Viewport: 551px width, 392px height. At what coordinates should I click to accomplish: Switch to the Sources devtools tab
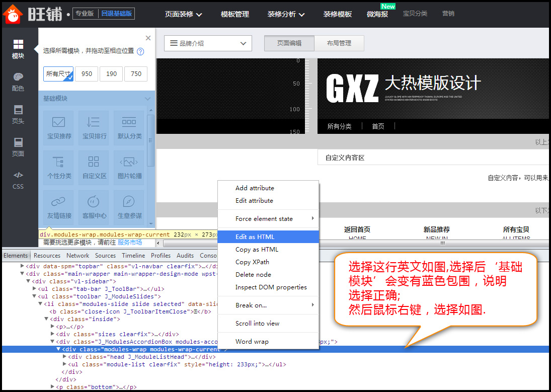(106, 256)
